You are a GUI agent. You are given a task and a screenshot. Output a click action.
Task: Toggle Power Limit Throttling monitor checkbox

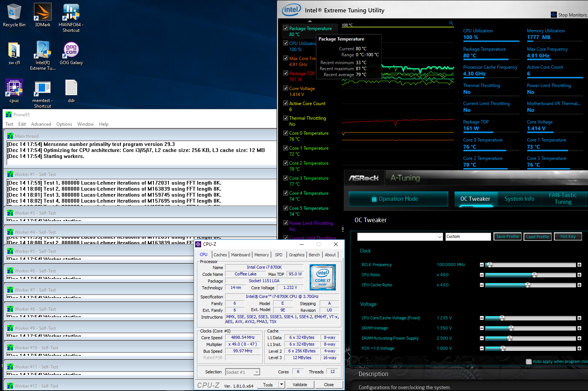[286, 223]
